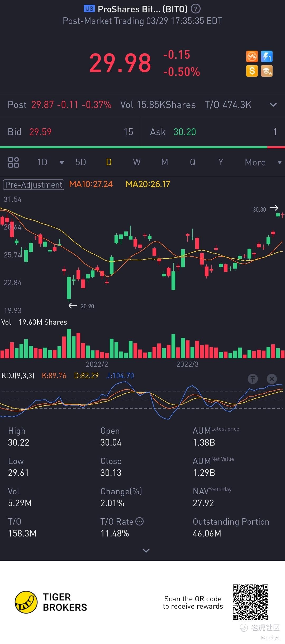Tap the AUM Latest price 1.38B value

click(x=204, y=442)
